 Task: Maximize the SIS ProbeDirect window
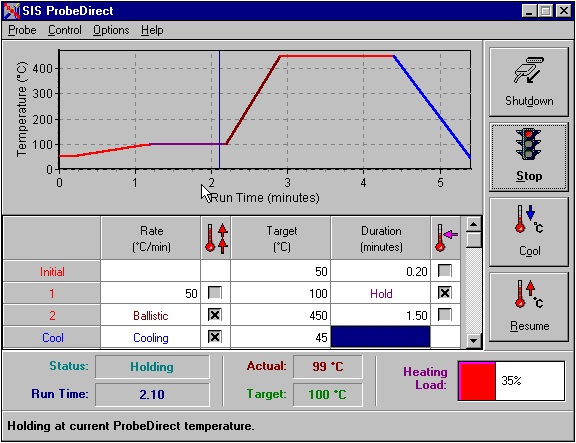click(546, 11)
